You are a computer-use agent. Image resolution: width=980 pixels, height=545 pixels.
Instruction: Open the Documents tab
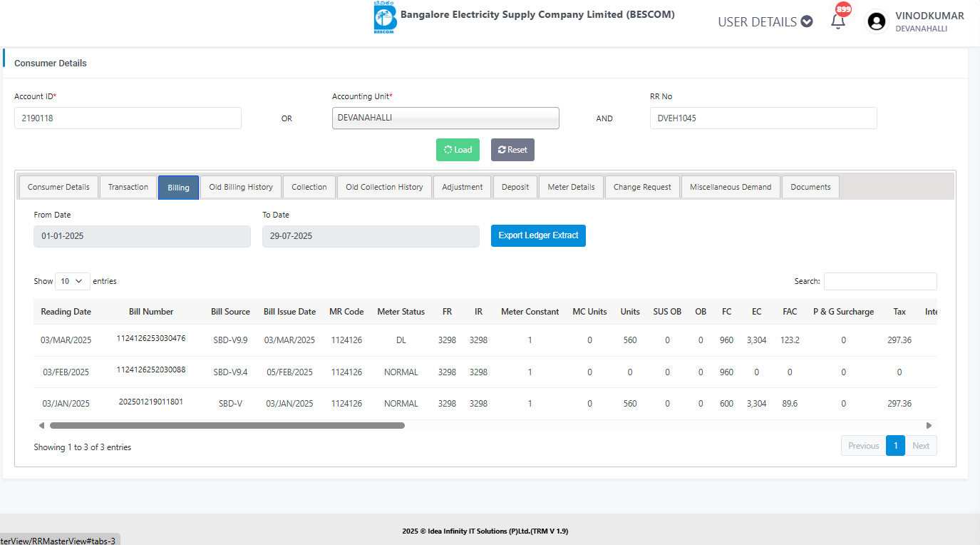point(810,187)
